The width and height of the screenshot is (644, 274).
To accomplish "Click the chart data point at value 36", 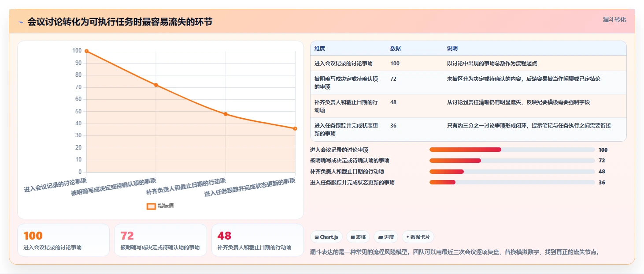I will [295, 128].
